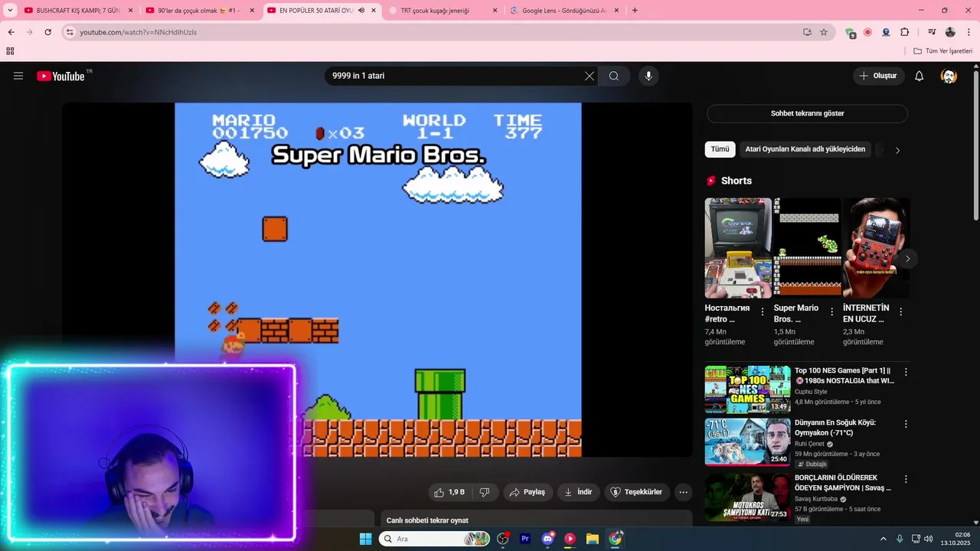Open options for 'Dünyanın En Soğuk Köyü' video
980x551 pixels.
click(x=906, y=424)
